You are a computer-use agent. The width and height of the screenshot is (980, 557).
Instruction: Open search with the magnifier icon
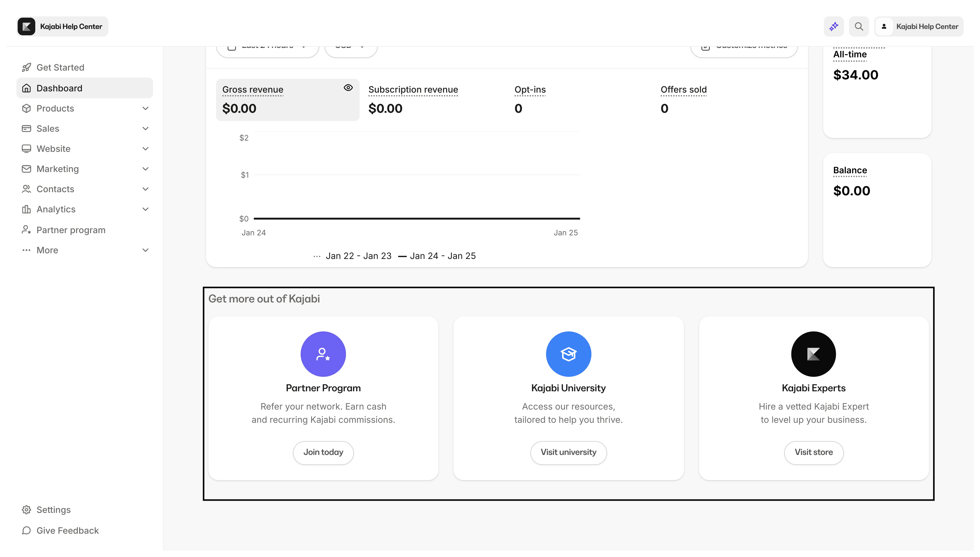pyautogui.click(x=859, y=26)
